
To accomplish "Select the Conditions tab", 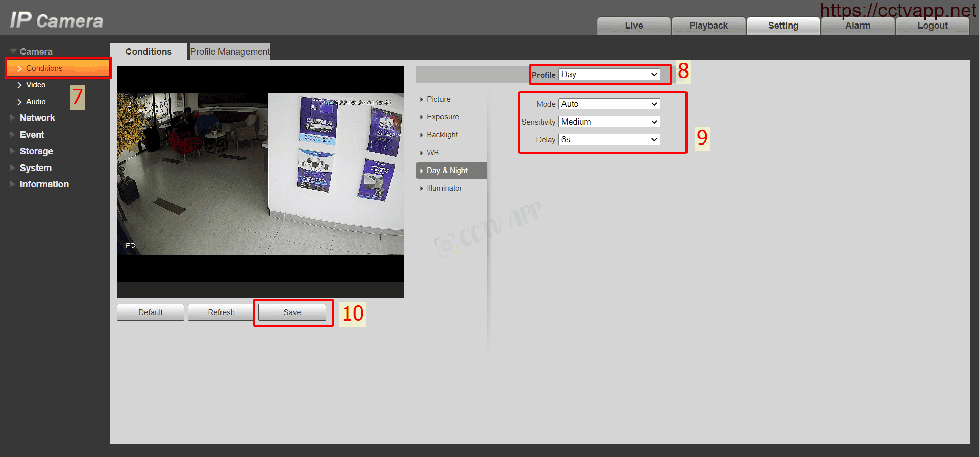I will tap(149, 52).
